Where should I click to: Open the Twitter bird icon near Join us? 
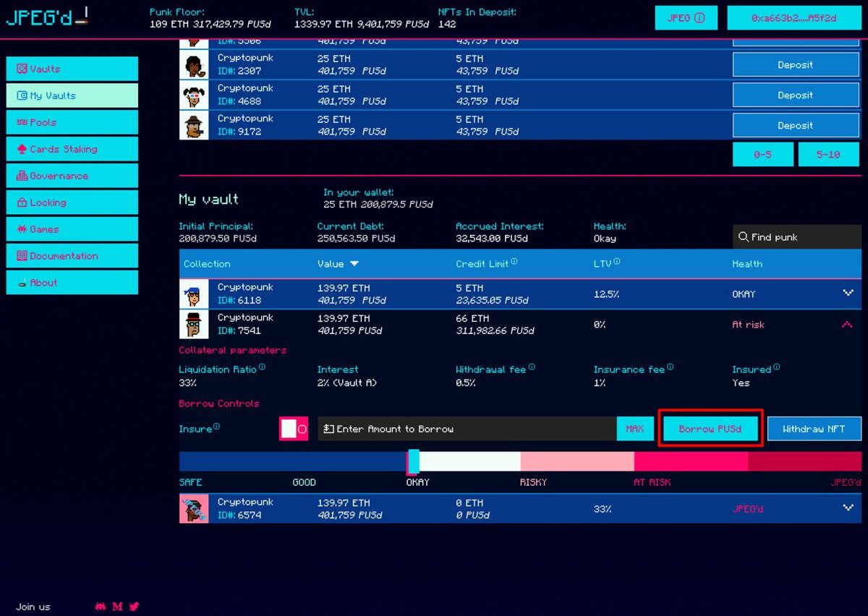[134, 607]
